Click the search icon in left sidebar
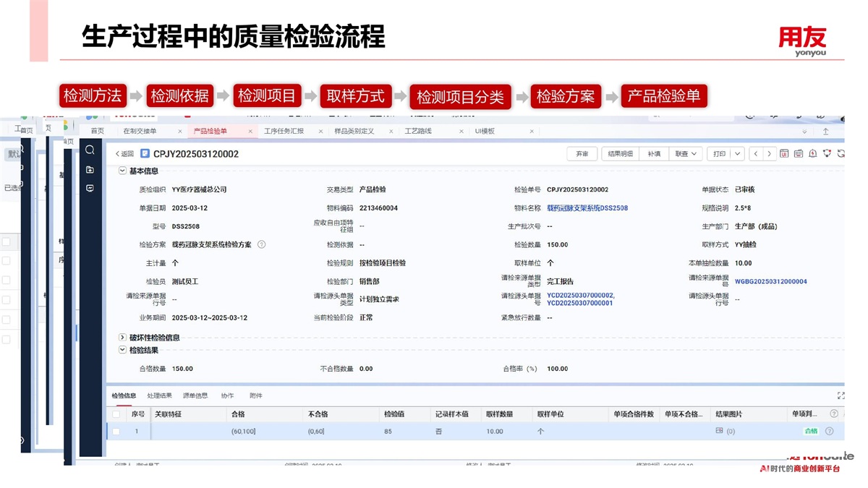The width and height of the screenshot is (868, 488). pos(90,150)
